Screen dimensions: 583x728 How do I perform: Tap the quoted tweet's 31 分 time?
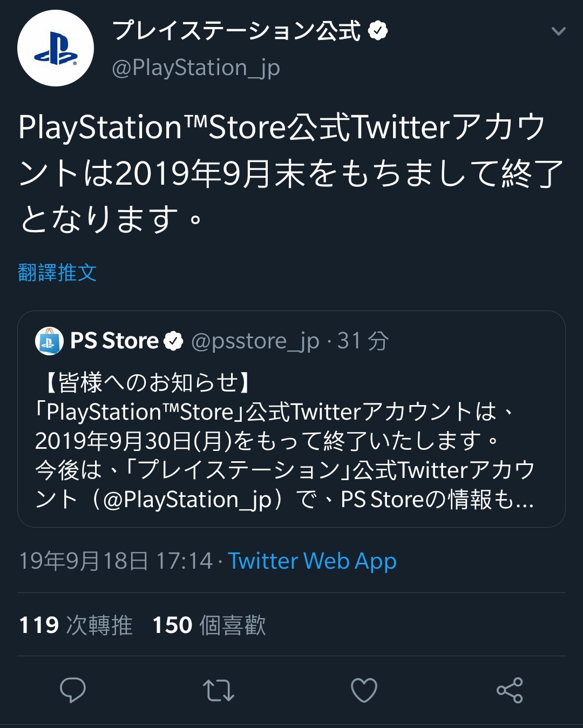pos(363,341)
